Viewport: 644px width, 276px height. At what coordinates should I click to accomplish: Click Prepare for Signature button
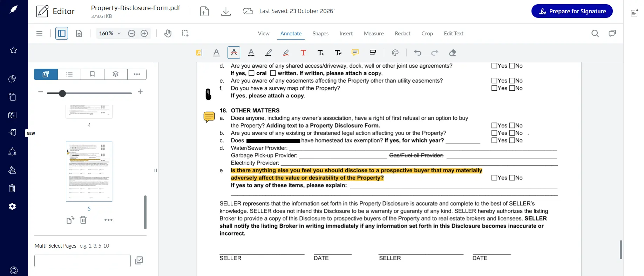[572, 11]
